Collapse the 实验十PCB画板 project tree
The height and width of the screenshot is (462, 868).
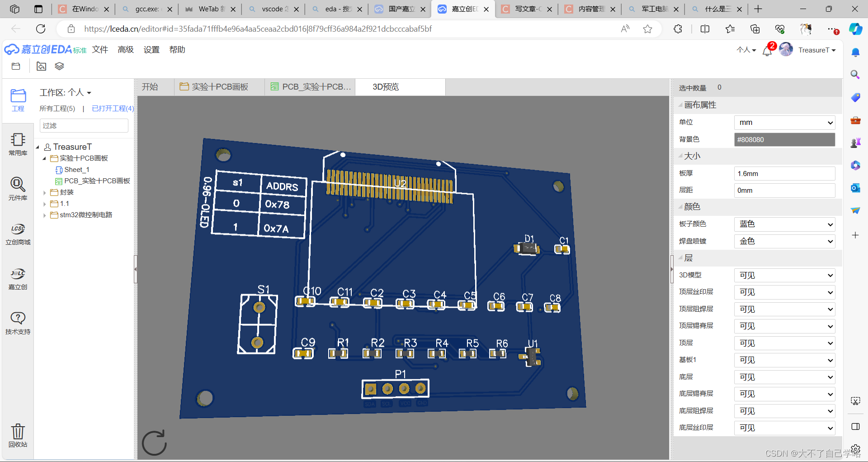pyautogui.click(x=44, y=158)
